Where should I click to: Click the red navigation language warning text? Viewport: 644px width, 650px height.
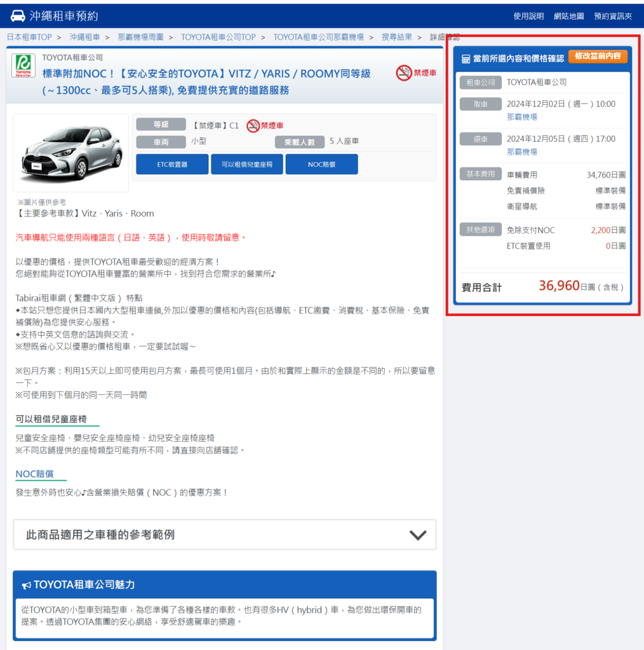tap(130, 237)
